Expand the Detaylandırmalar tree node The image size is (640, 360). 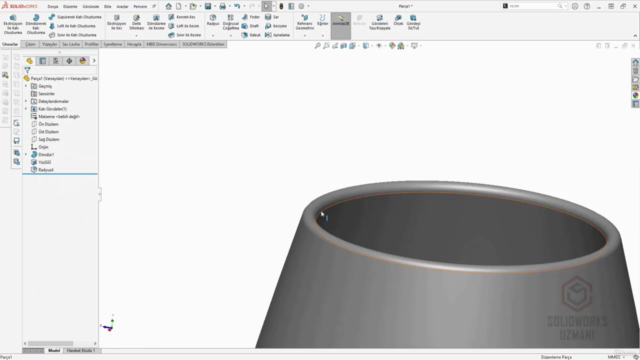tap(26, 101)
